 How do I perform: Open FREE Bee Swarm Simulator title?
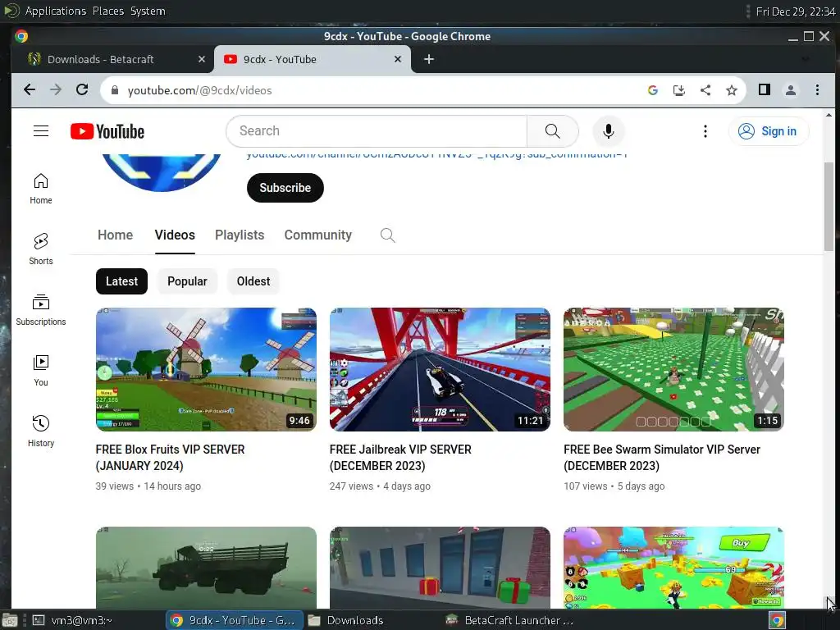662,458
